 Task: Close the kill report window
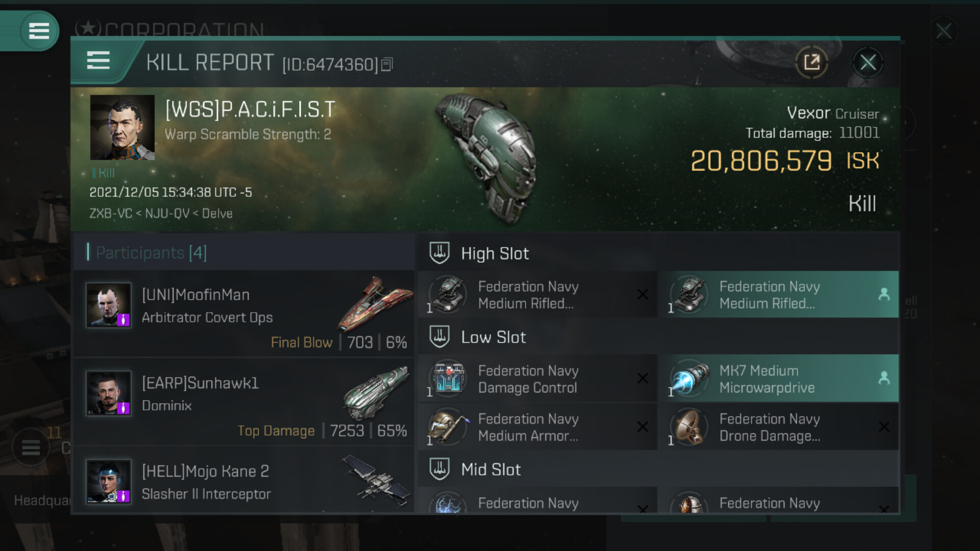click(x=868, y=63)
